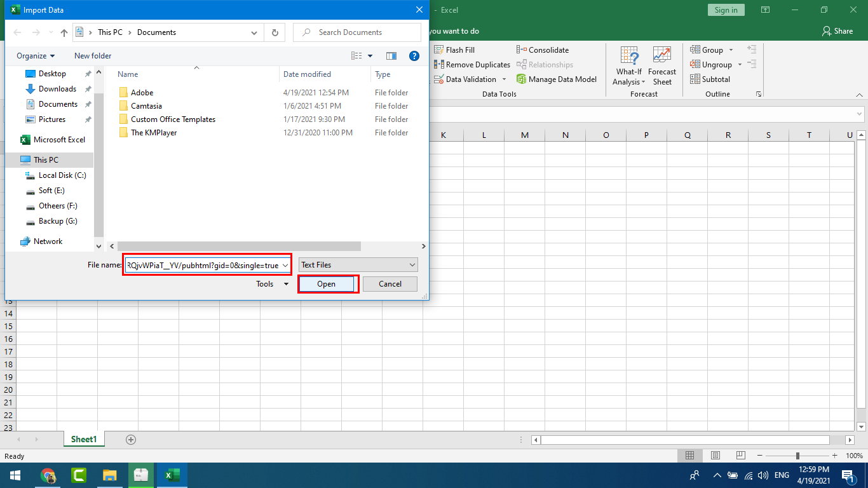Switch to the Sheet1 tab
Viewport: 868px width, 488px height.
(x=84, y=440)
